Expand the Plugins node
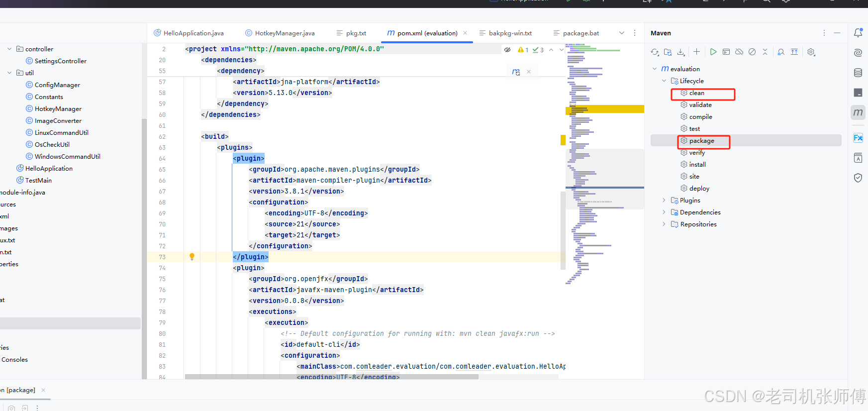 point(664,200)
